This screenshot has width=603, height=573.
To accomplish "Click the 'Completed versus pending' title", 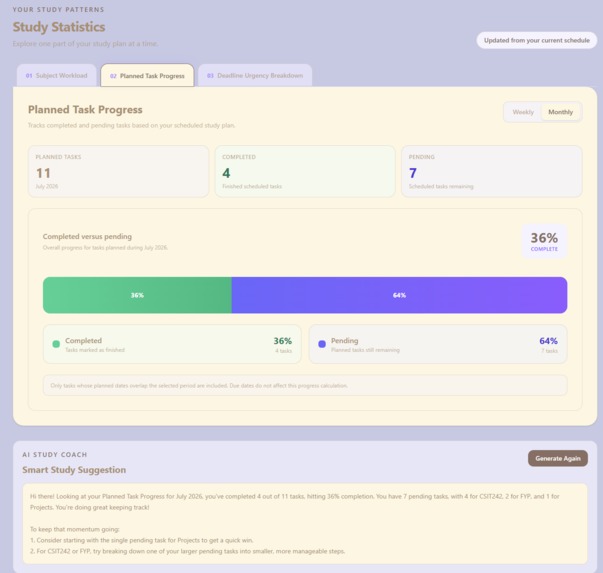I will click(87, 237).
